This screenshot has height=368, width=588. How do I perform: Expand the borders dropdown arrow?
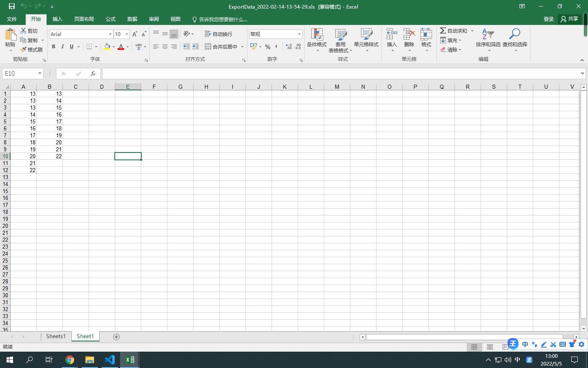96,47
